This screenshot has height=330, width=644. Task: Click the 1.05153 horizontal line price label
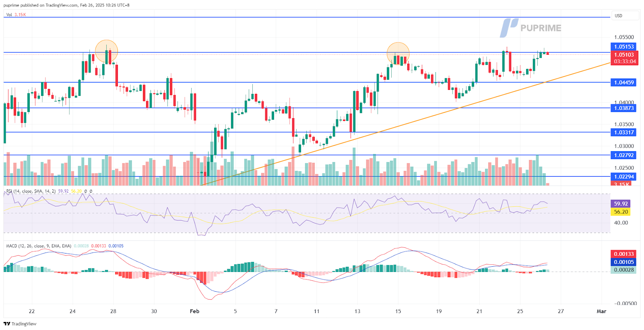coord(623,47)
